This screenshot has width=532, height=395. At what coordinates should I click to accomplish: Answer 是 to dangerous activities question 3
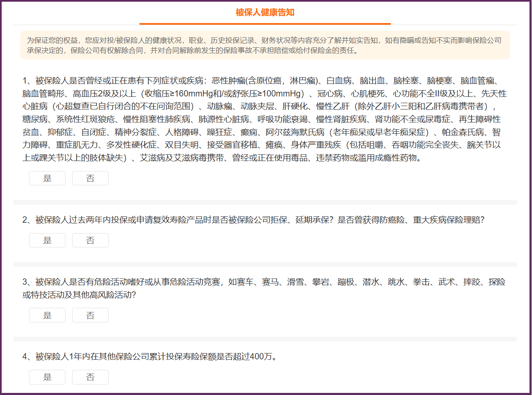pos(47,315)
